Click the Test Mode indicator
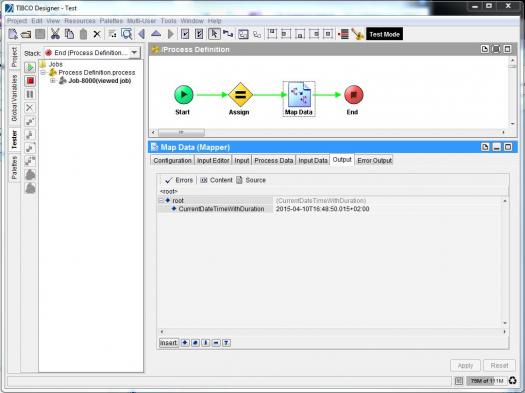 tap(384, 34)
